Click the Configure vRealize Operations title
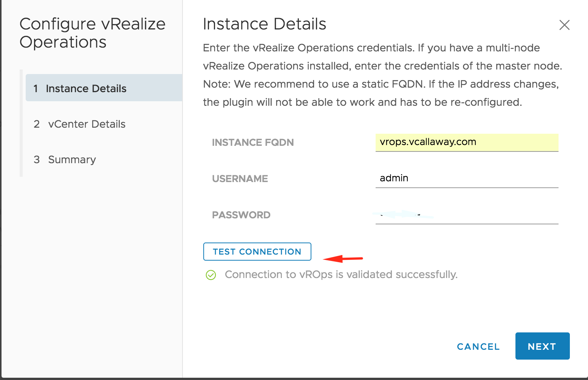The image size is (588, 380). pyautogui.click(x=93, y=33)
